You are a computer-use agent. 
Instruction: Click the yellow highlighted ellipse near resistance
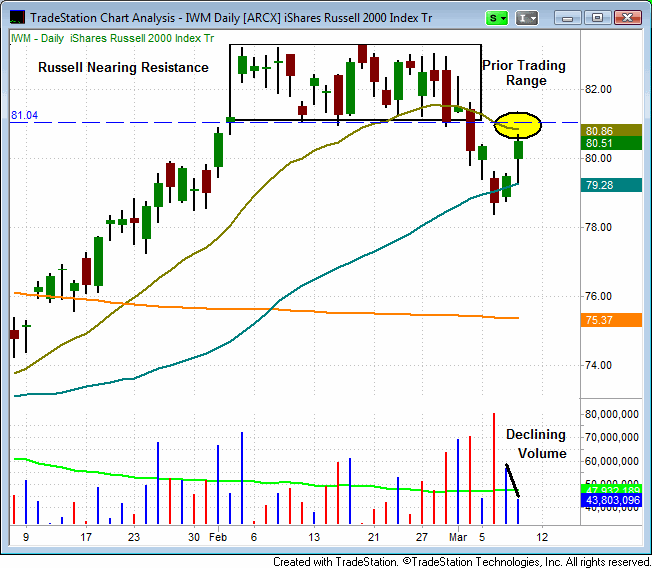(x=517, y=125)
